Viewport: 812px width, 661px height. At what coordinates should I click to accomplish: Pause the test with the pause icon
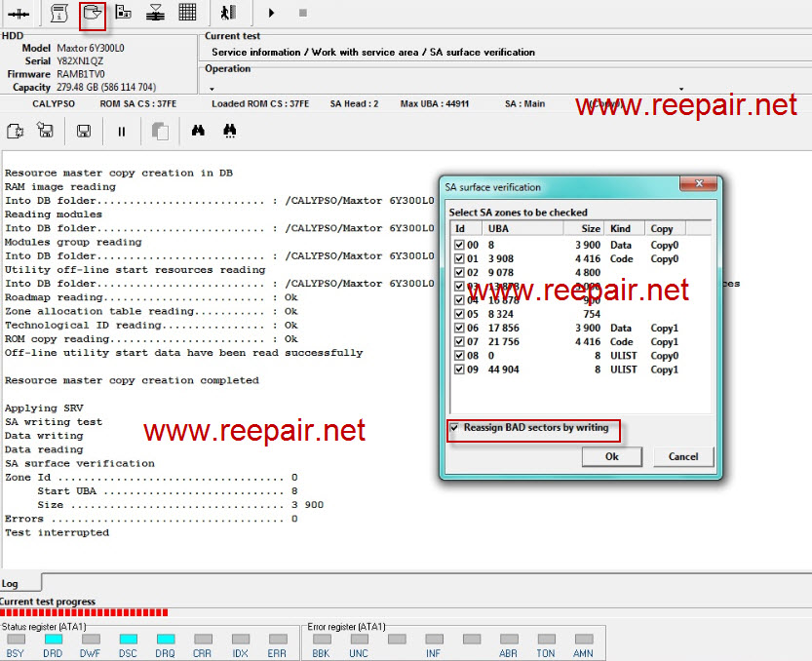122,132
